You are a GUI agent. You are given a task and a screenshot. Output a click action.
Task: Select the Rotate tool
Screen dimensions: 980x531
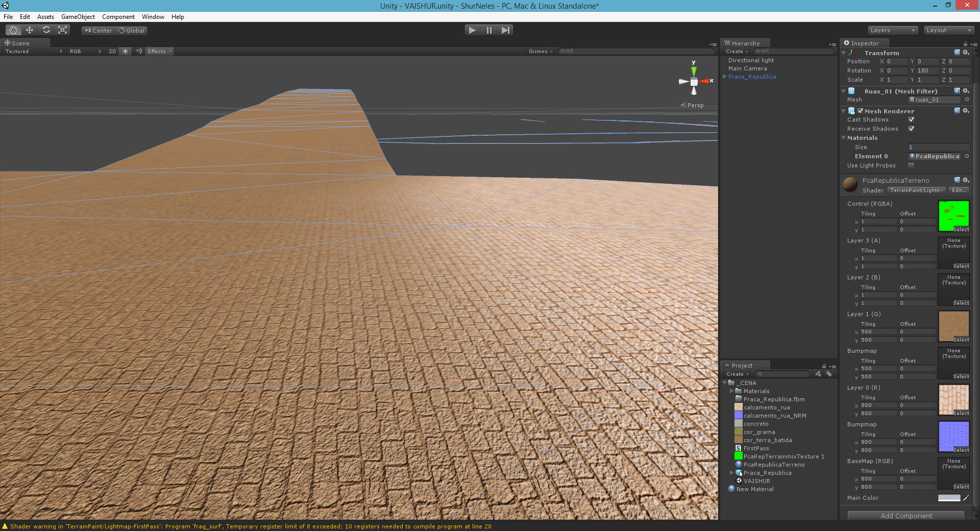tap(46, 30)
